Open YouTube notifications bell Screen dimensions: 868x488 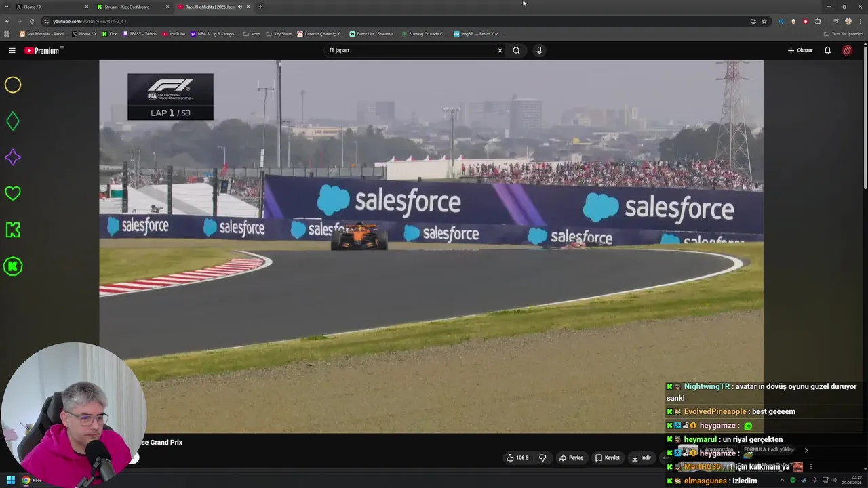tap(827, 50)
